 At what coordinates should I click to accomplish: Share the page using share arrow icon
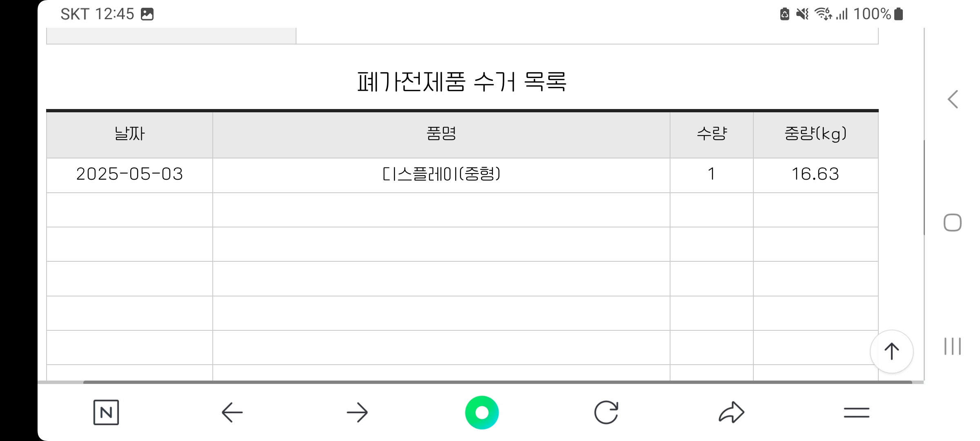point(731,412)
